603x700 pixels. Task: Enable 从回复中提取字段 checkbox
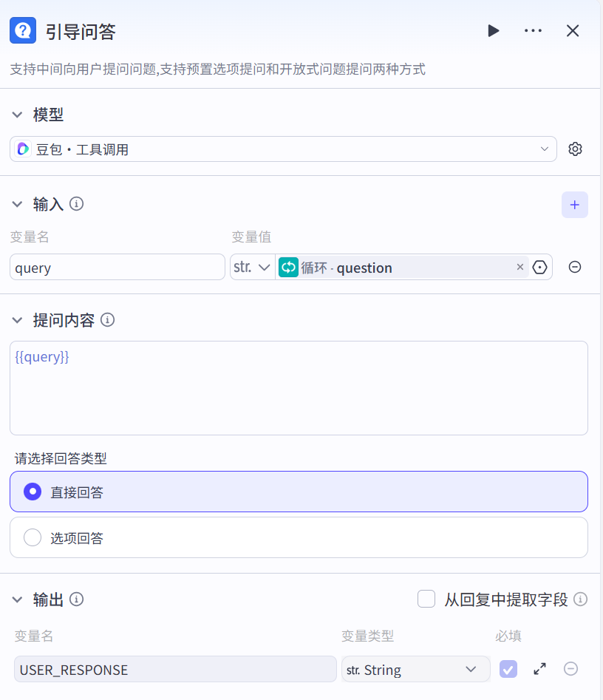point(426,599)
